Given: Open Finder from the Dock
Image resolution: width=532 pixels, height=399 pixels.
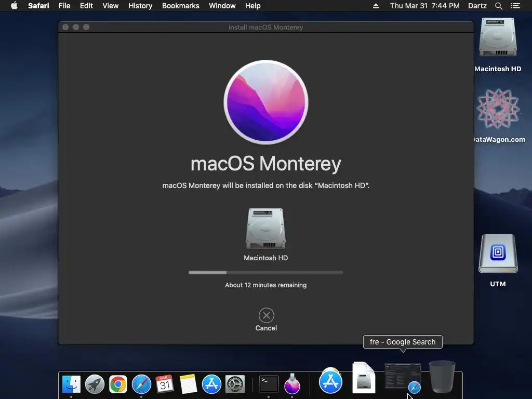Looking at the screenshot, I should (71, 384).
